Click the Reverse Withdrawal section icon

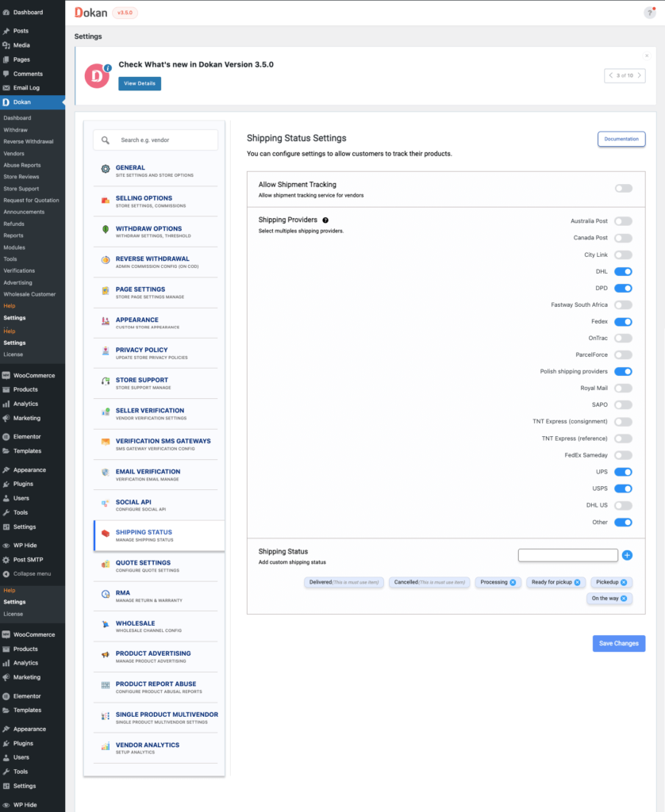pos(106,260)
